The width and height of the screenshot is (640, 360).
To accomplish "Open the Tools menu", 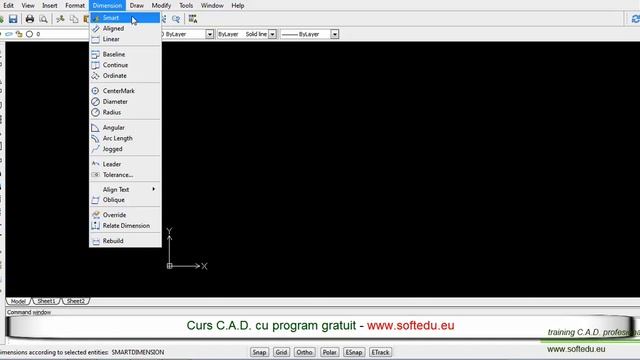I will coord(186,6).
